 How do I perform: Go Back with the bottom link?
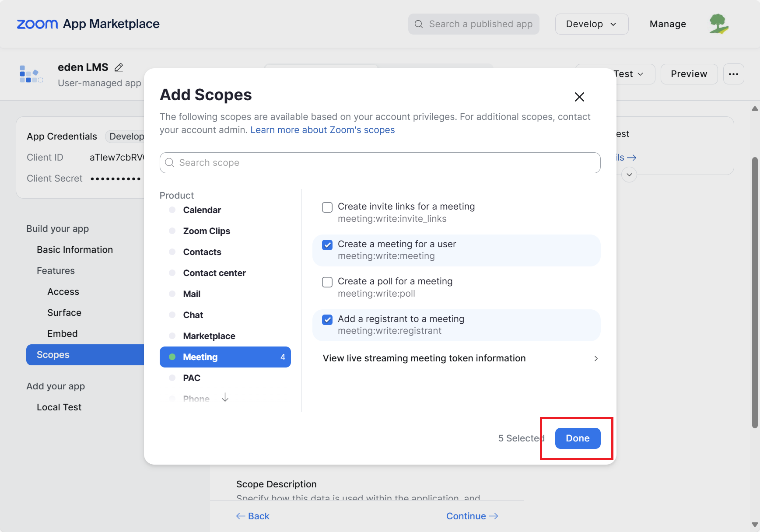(x=253, y=516)
